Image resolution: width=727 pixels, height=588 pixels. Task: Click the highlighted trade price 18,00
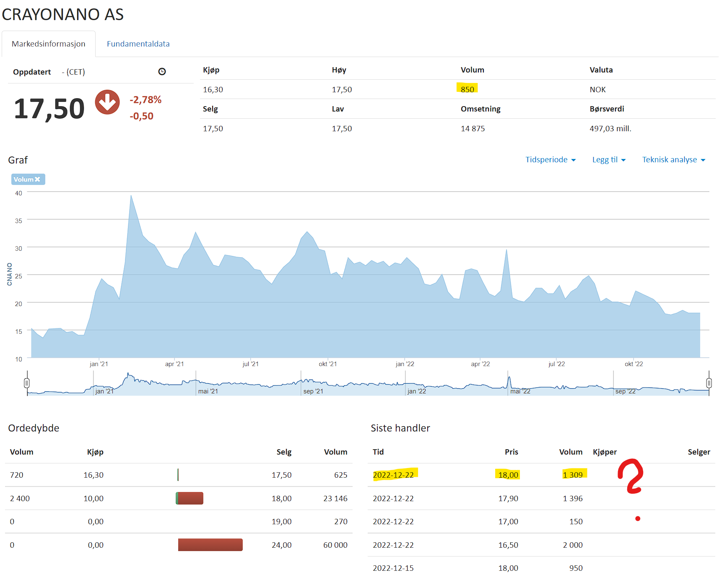coord(508,475)
